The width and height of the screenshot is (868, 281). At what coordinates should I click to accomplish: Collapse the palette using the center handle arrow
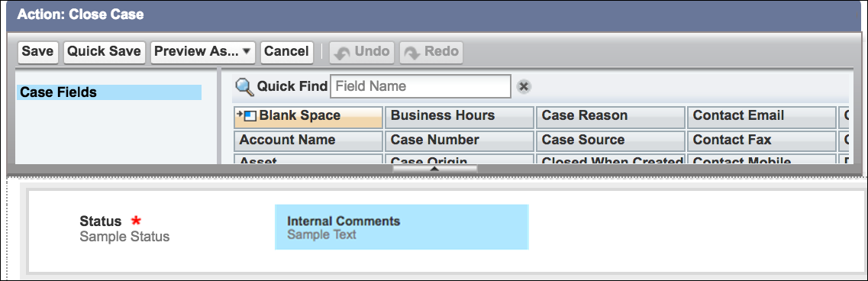click(x=434, y=169)
